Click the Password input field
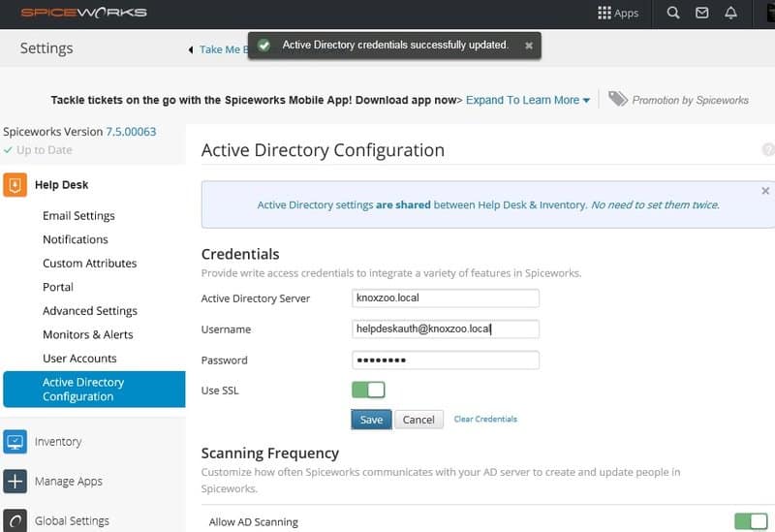The image size is (775, 532). tap(446, 360)
